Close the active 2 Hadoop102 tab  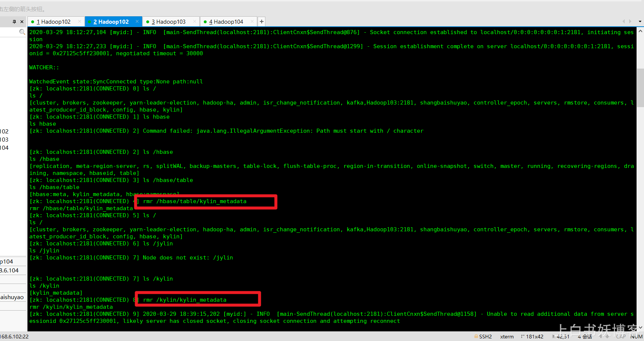pyautogui.click(x=137, y=21)
